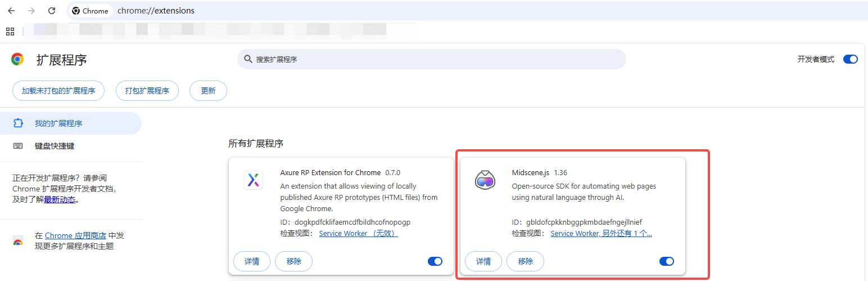Open Midscene.js Service Worker inspect link

coord(601,233)
